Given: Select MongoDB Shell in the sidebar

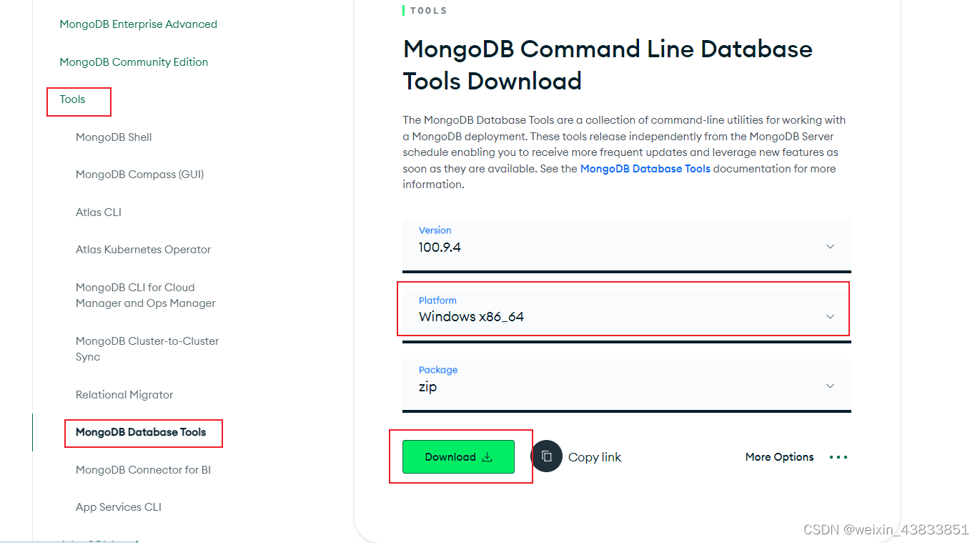Looking at the screenshot, I should pos(114,137).
